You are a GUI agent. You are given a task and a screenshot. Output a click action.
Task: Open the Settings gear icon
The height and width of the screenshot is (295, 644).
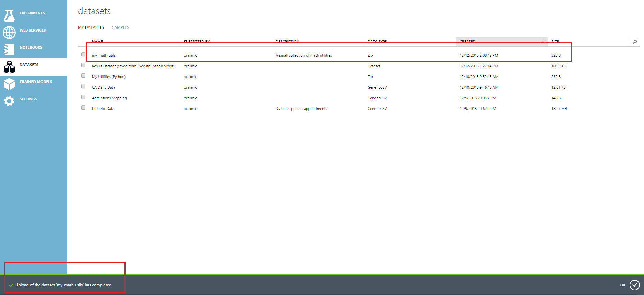[x=9, y=101]
